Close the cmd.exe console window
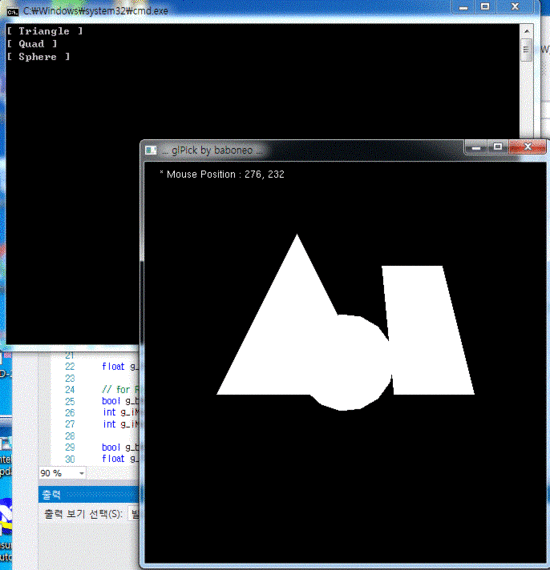The width and height of the screenshot is (550, 570). (x=515, y=7)
